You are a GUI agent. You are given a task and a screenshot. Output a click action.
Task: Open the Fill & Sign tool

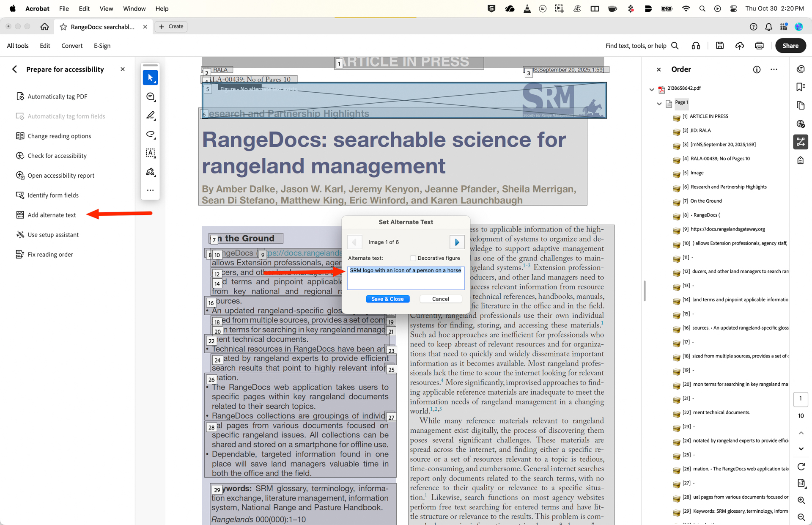tap(150, 172)
